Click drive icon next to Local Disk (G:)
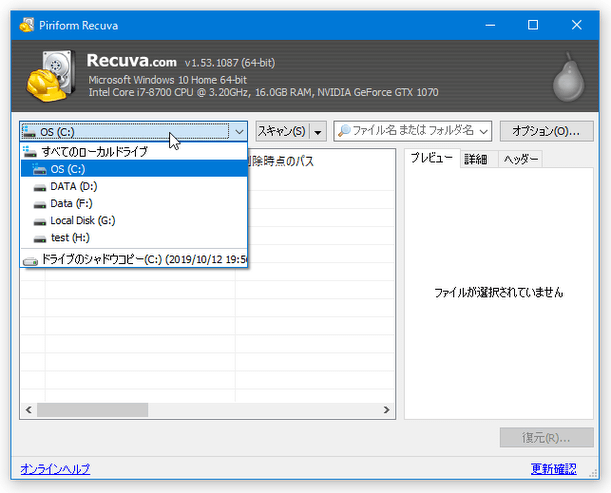 pos(40,221)
